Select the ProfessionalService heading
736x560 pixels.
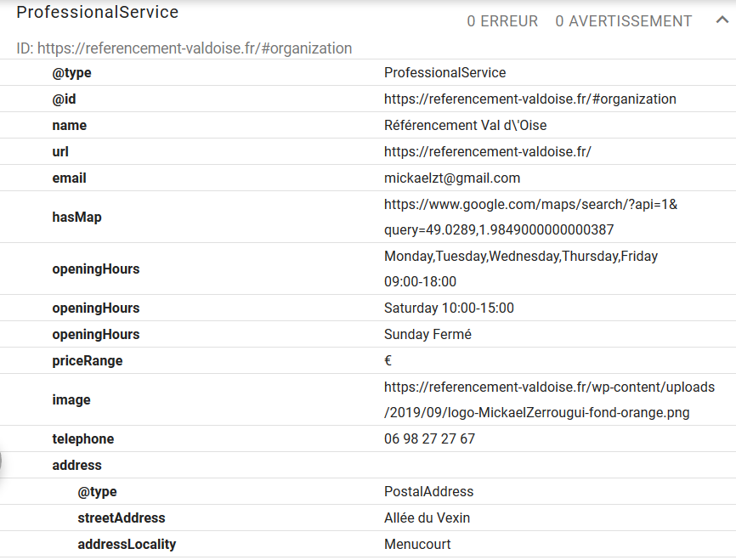pyautogui.click(x=97, y=12)
